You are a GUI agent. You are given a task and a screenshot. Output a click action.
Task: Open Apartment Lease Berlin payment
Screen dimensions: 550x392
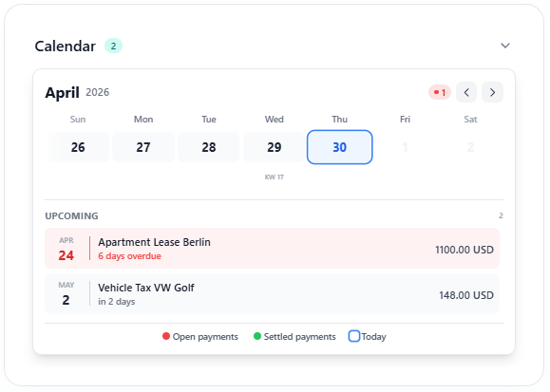(272, 249)
